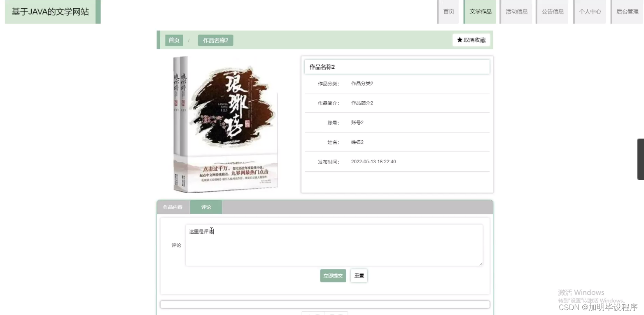Screen dimensions: 644x315
Task: Click the star icon to unfavorite this work
Action: coord(460,40)
